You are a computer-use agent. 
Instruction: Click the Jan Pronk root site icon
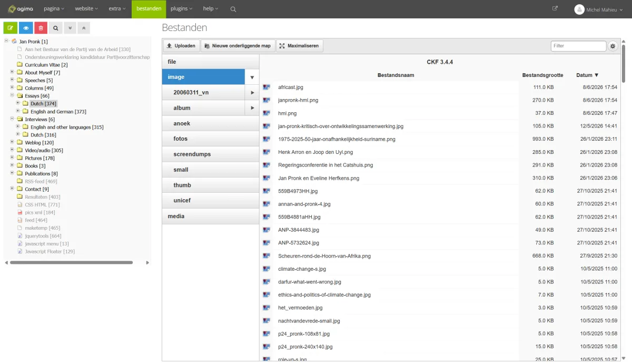click(14, 42)
